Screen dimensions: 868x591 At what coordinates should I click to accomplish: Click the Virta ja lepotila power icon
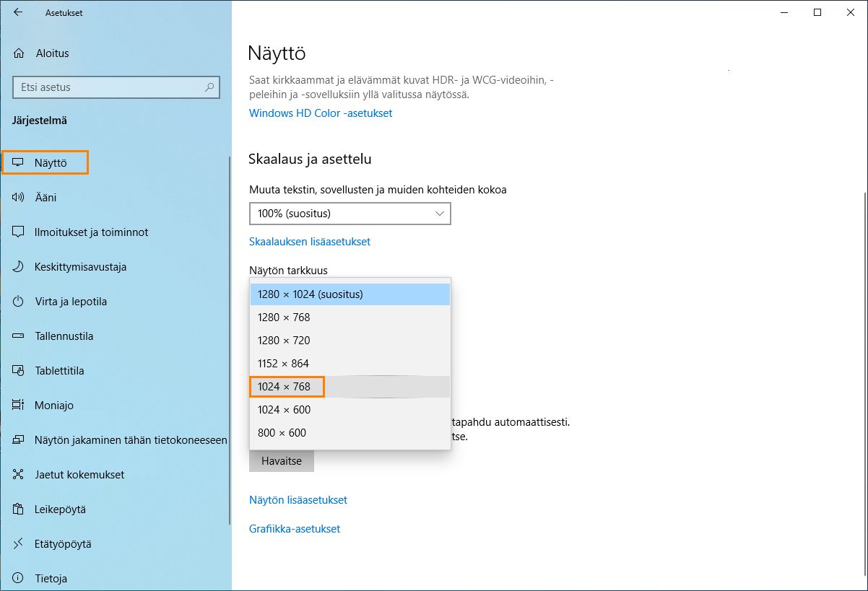coord(19,302)
